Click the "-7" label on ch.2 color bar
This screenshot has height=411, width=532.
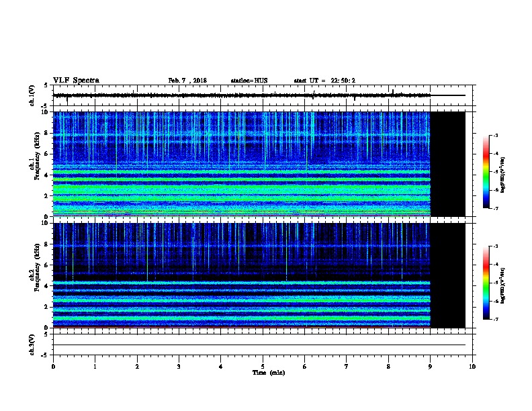click(496, 320)
